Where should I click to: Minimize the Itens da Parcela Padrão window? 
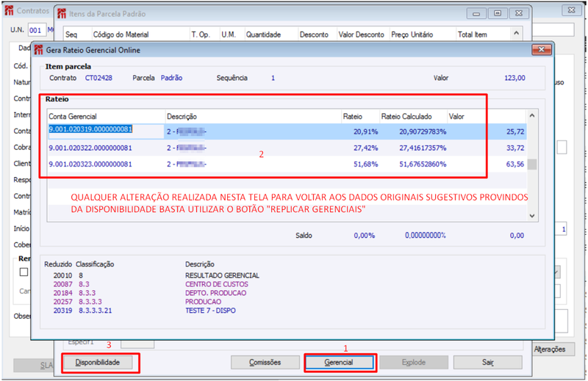coord(476,13)
